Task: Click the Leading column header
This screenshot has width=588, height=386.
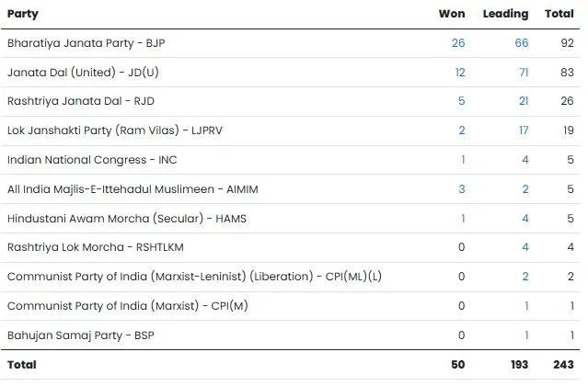Action: pyautogui.click(x=505, y=14)
